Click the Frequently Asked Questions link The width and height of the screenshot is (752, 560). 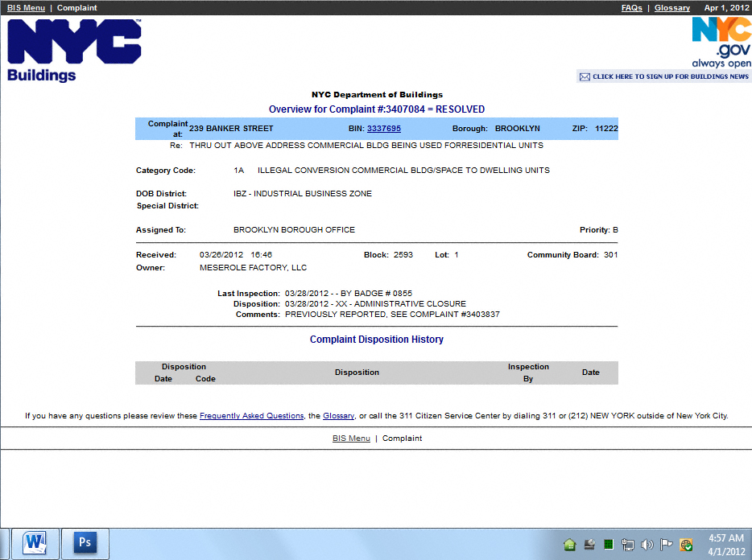point(251,416)
